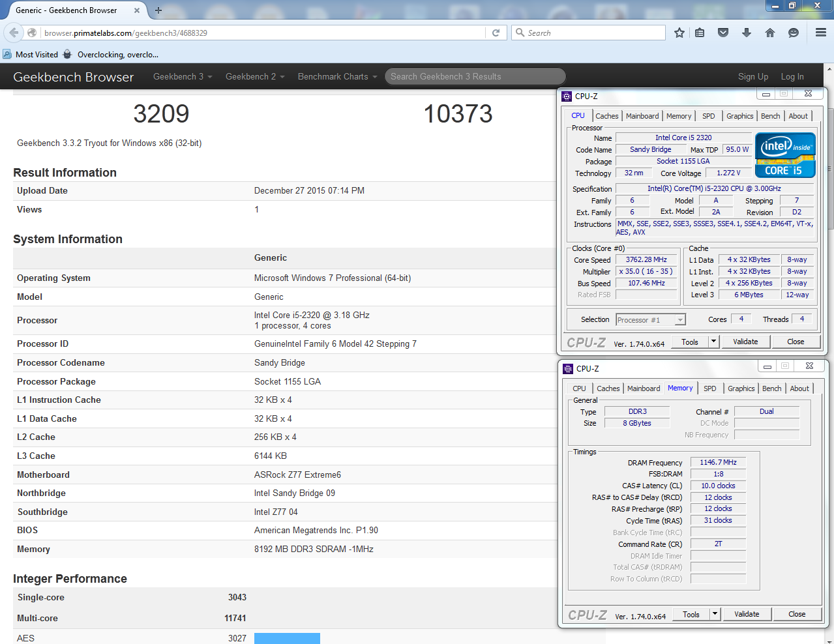Click Upload Date December 27 2015 value
Screen dimensions: 834x644
[309, 191]
